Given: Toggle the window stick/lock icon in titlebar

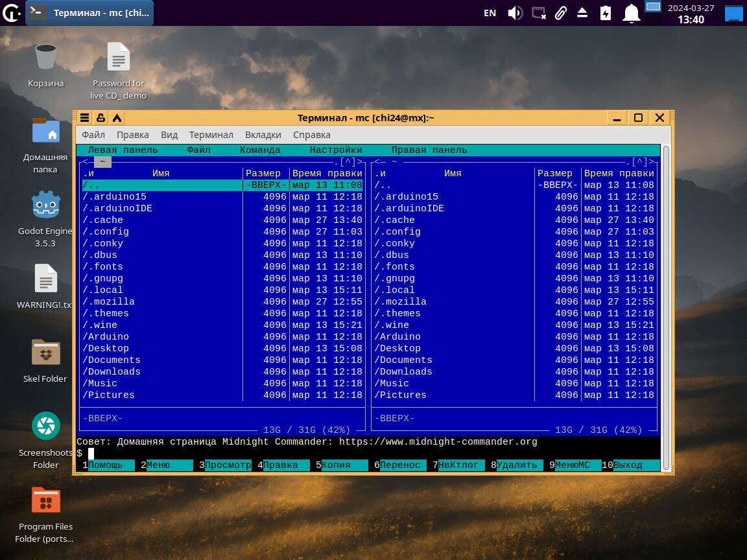Looking at the screenshot, I should (101, 117).
